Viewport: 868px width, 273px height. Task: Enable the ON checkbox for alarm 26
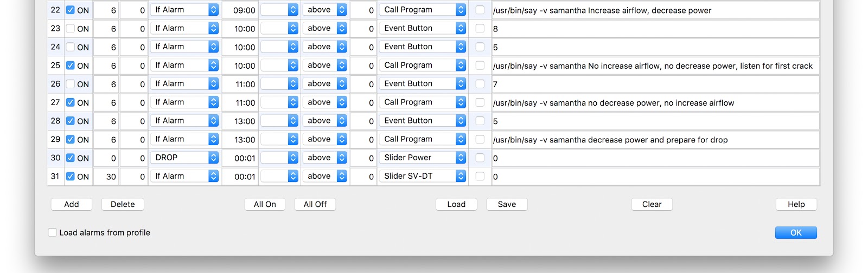click(71, 84)
